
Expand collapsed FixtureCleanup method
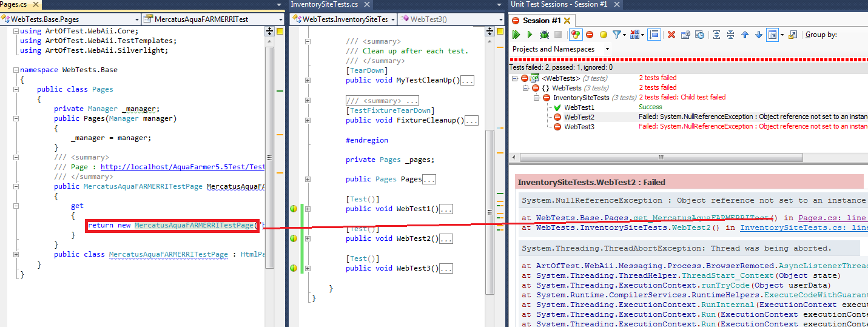[x=308, y=120]
